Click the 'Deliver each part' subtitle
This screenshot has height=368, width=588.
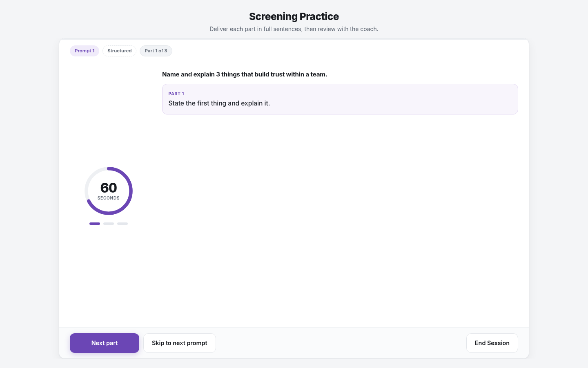tap(294, 29)
